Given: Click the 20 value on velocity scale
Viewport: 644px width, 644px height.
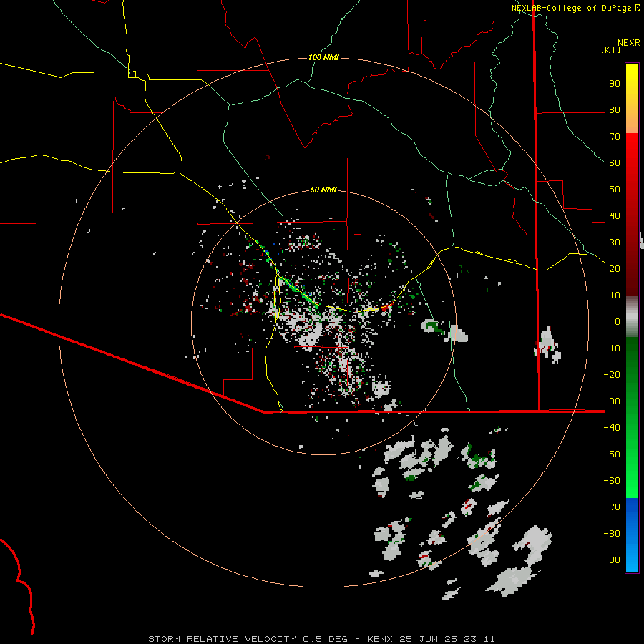Looking at the screenshot, I should [x=615, y=268].
